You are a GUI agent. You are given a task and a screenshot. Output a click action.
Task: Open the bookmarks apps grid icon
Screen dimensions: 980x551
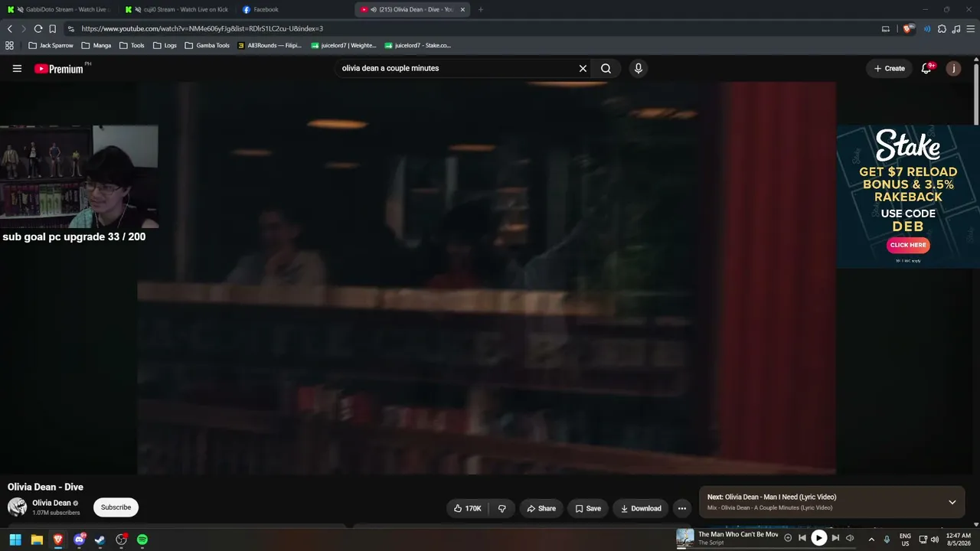click(9, 45)
